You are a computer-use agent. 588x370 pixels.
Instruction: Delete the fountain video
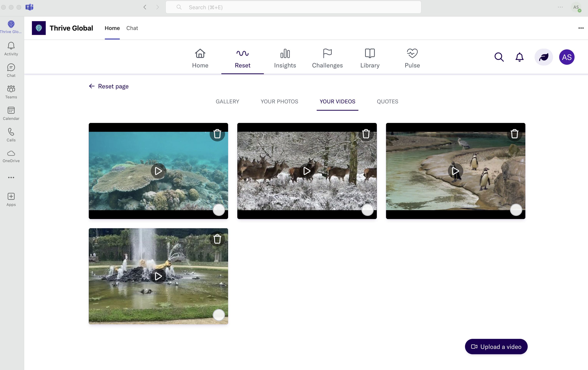pos(217,239)
